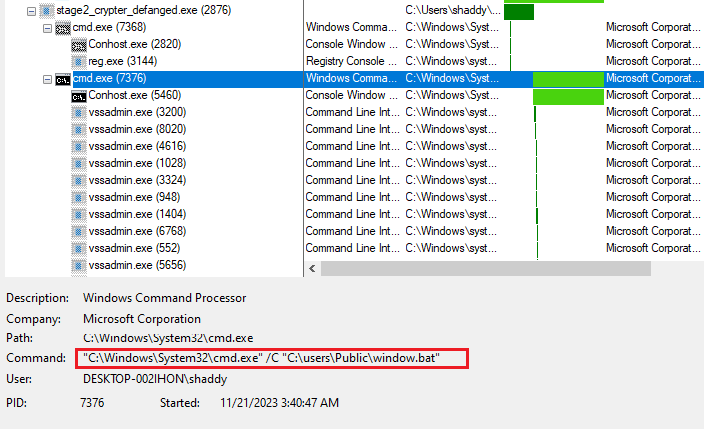The width and height of the screenshot is (704, 429).
Task: Click Windows Comma... description of cmd.exe (7368)
Action: click(x=351, y=27)
